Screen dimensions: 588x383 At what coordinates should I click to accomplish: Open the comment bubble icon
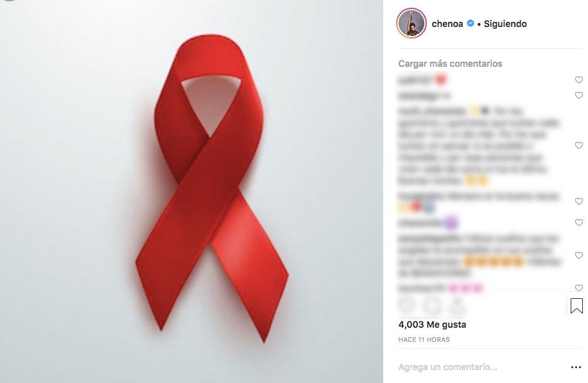tap(432, 306)
